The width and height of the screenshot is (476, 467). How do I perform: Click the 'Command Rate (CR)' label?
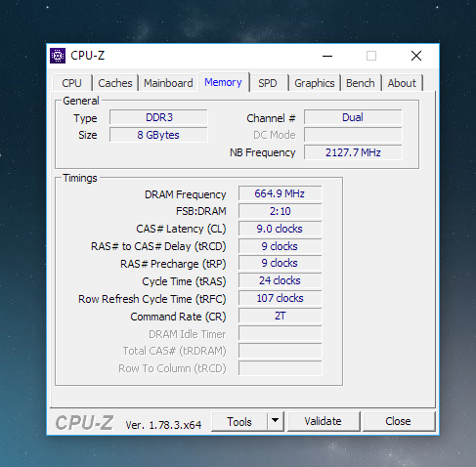click(178, 317)
